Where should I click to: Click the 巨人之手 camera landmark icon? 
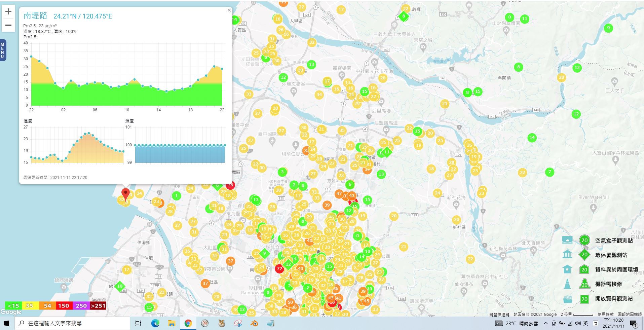click(614, 82)
